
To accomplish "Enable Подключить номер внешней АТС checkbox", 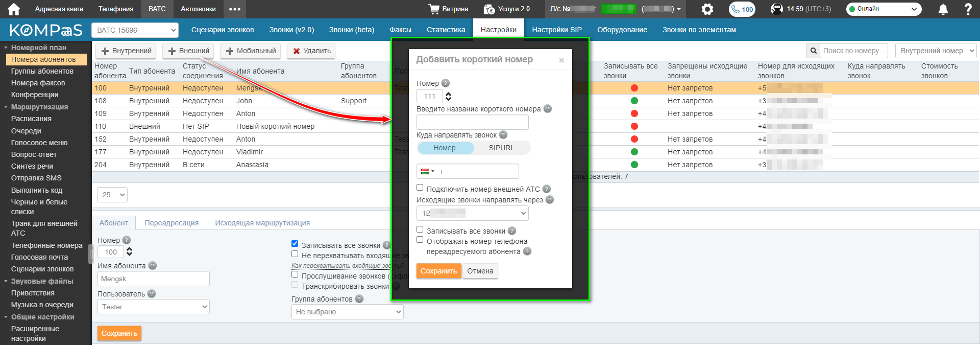I will [420, 188].
